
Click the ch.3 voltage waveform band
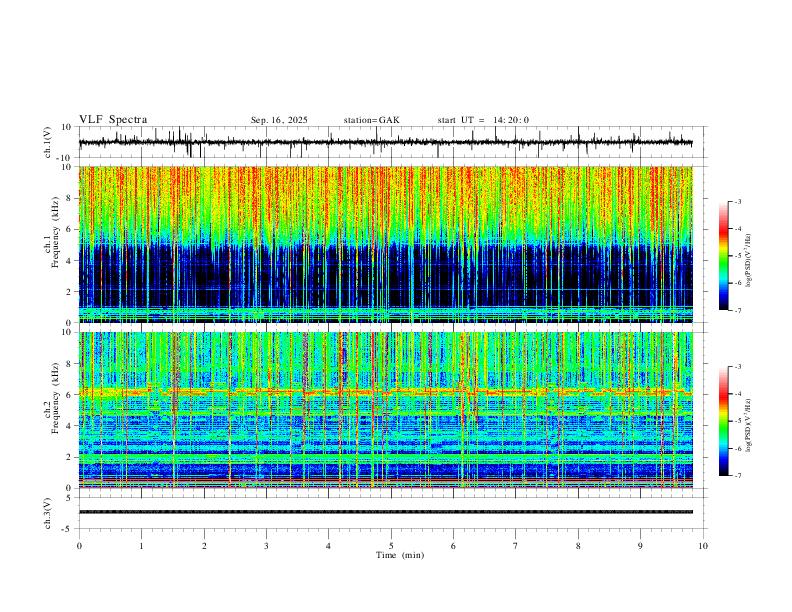[385, 512]
